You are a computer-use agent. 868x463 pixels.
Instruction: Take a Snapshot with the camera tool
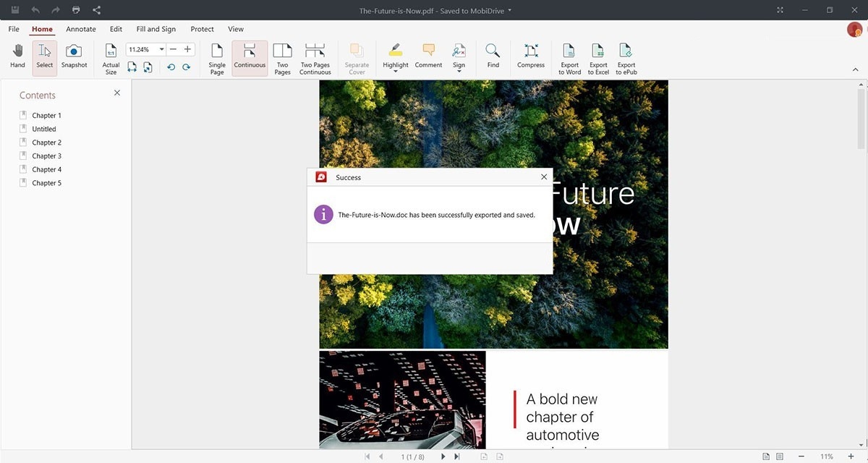coord(74,56)
